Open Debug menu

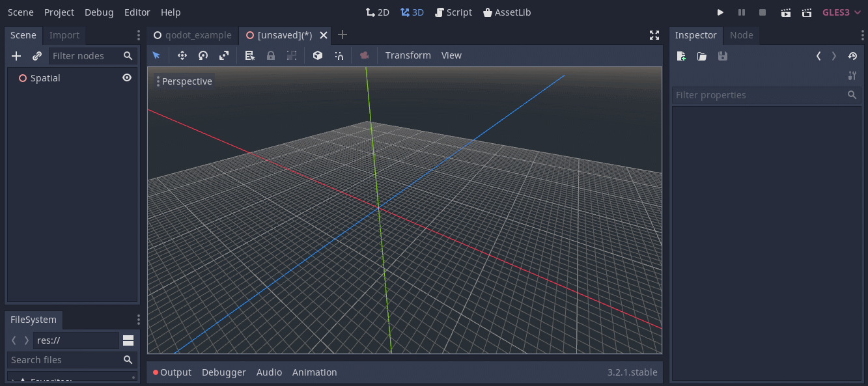click(99, 12)
